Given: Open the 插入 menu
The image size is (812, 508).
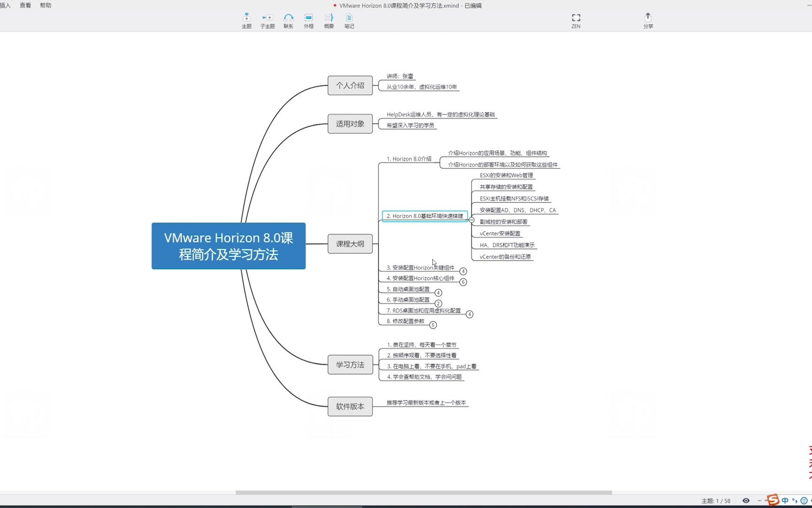Looking at the screenshot, I should point(5,6).
